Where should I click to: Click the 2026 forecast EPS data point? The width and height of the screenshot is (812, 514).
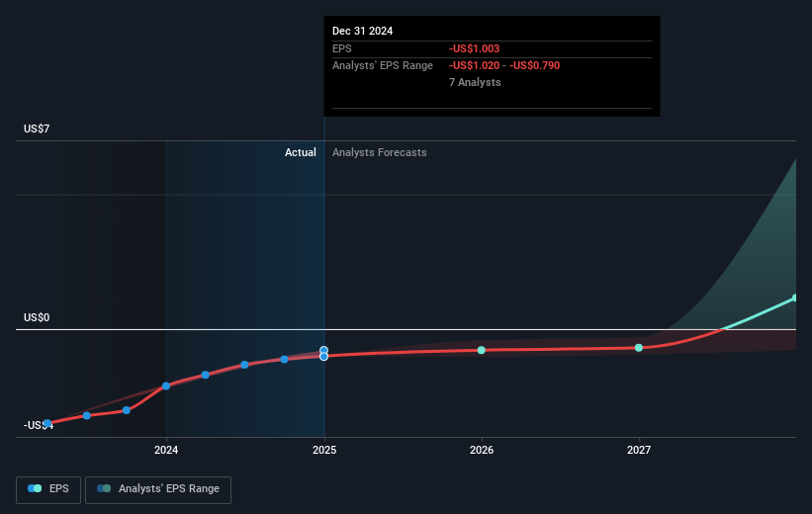point(481,351)
